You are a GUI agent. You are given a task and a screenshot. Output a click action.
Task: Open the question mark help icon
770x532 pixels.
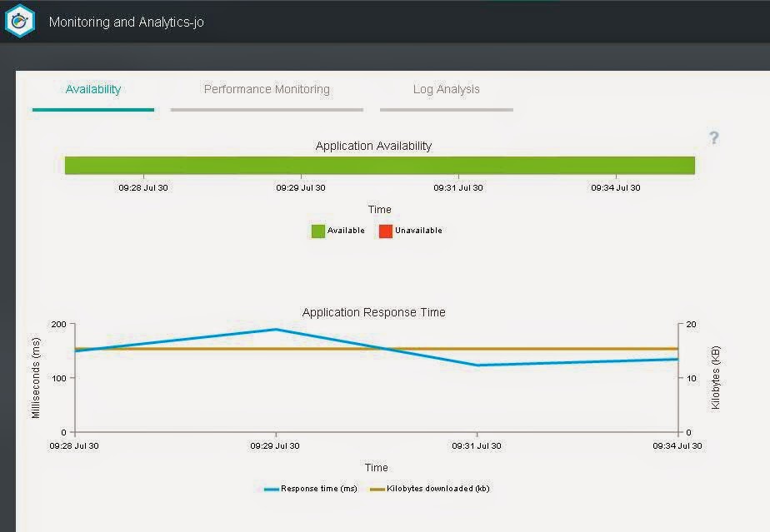click(714, 138)
